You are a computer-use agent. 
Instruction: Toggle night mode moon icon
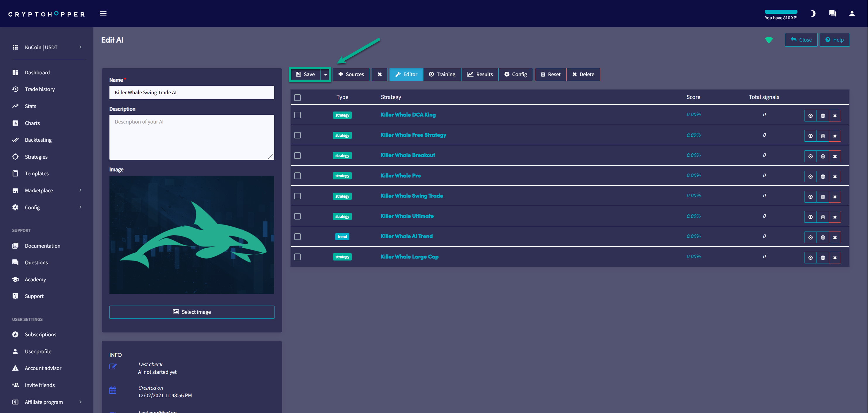(813, 13)
